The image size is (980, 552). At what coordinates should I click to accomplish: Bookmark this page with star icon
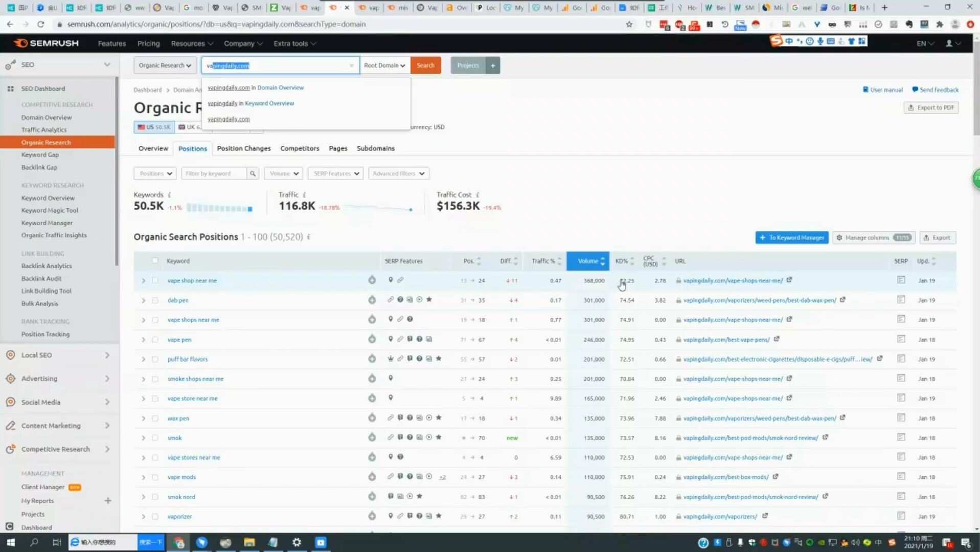pos(629,24)
